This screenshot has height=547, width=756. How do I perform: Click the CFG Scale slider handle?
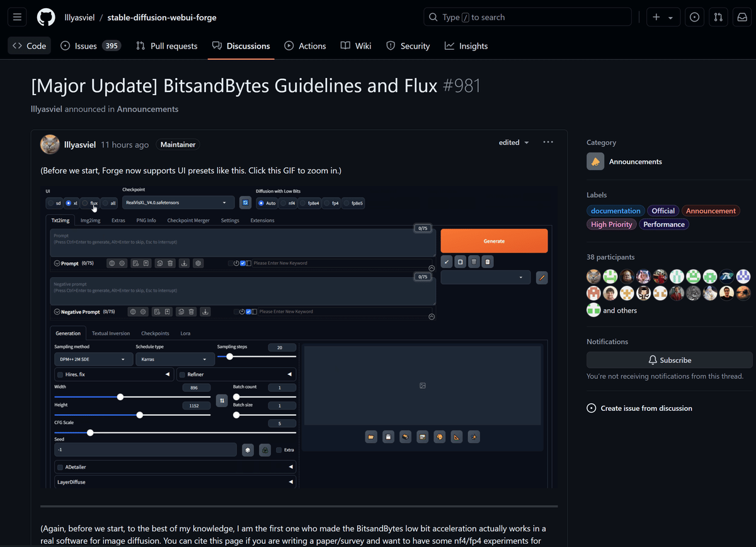[90, 432]
